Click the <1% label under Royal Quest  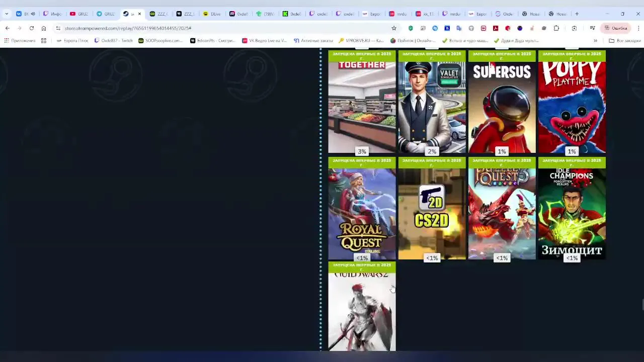pos(362,258)
